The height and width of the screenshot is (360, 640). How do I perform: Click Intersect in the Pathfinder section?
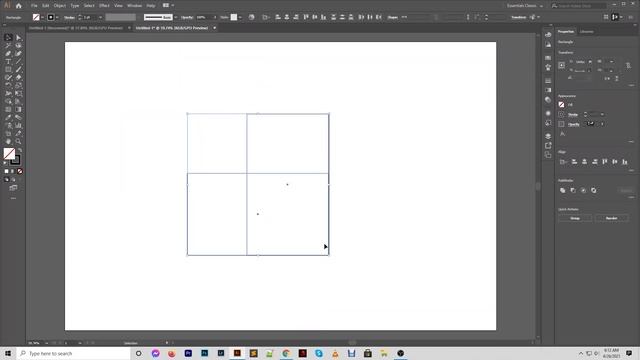coord(583,190)
